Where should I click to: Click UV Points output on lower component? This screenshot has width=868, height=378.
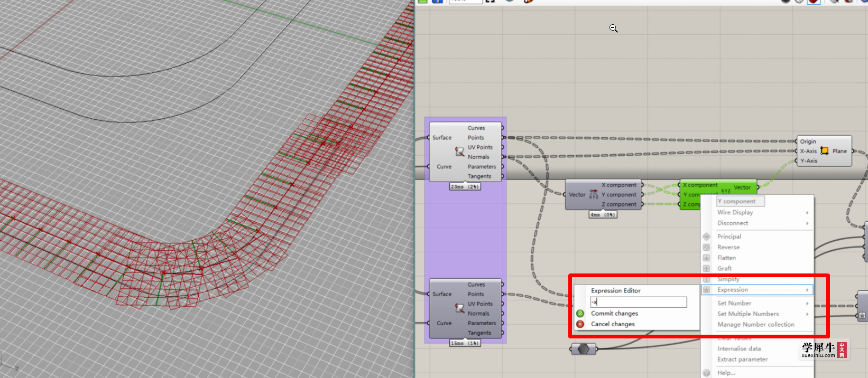coord(480,304)
